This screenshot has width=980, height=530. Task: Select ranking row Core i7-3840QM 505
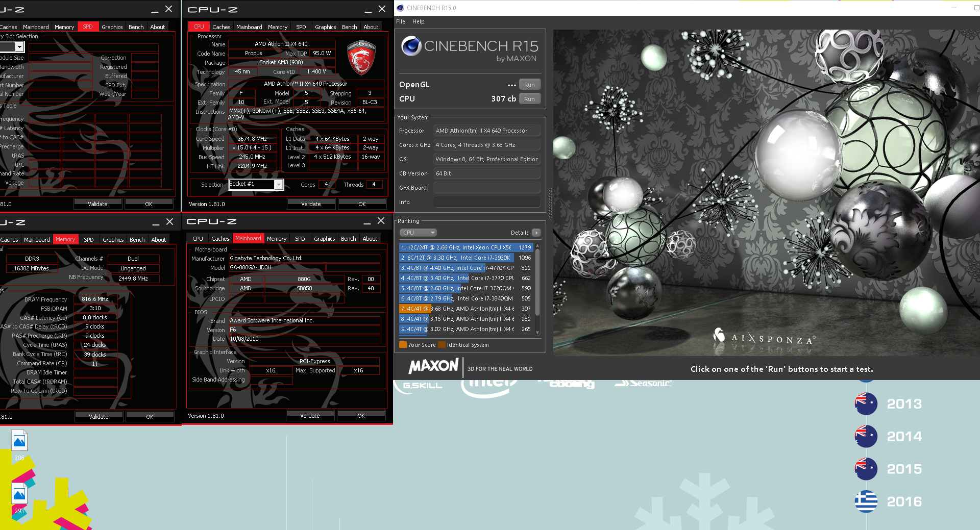[466, 298]
